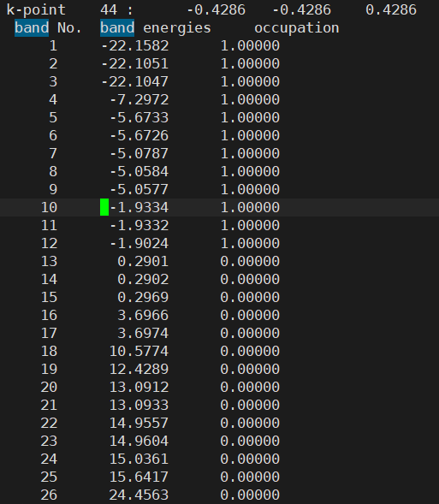
Task: Click band number 12 in first column
Action: pyautogui.click(x=49, y=244)
